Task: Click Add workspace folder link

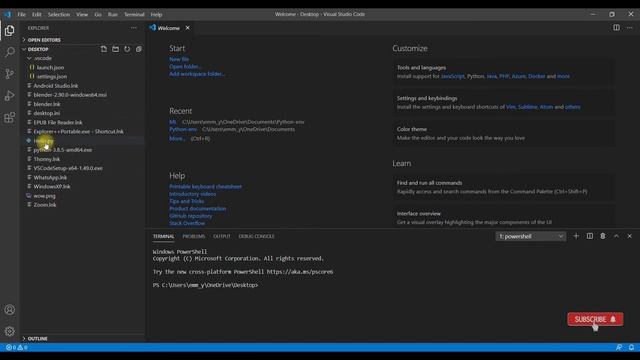Action: point(197,74)
